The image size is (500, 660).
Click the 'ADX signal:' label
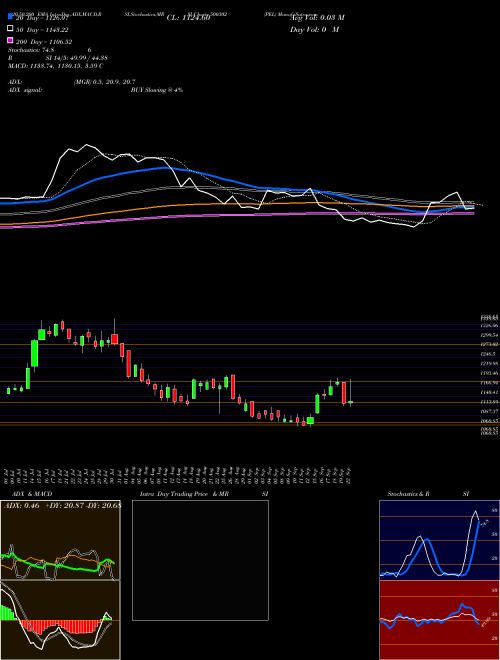coord(25,90)
